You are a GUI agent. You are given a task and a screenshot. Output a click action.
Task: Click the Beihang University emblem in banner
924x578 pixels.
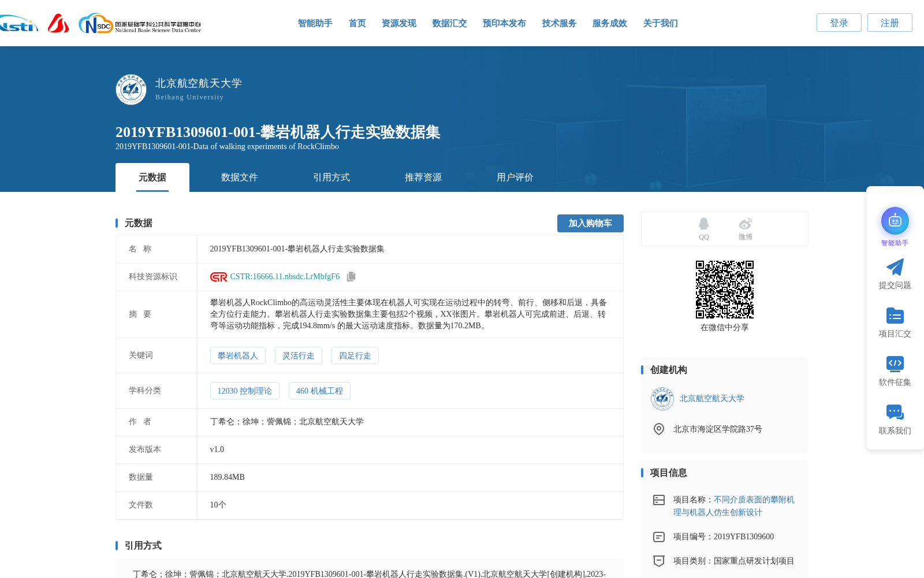coord(131,90)
